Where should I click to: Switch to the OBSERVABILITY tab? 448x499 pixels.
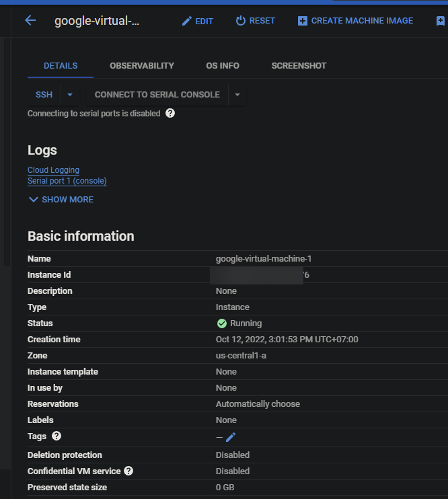tap(142, 66)
